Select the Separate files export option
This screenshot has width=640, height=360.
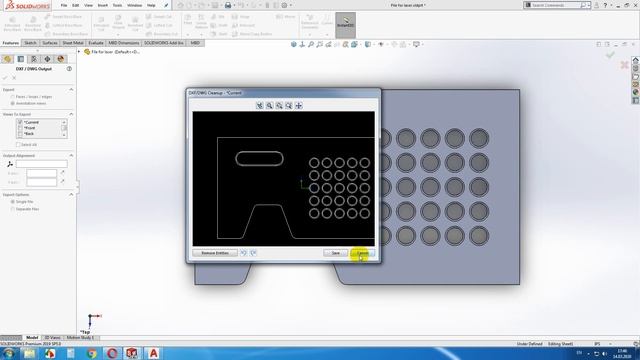pos(13,209)
